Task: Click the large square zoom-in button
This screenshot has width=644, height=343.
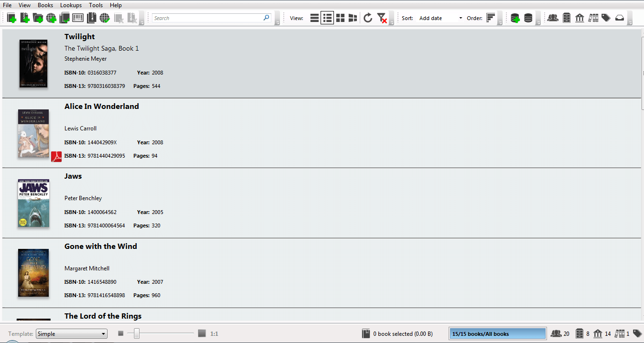Action: [202, 333]
